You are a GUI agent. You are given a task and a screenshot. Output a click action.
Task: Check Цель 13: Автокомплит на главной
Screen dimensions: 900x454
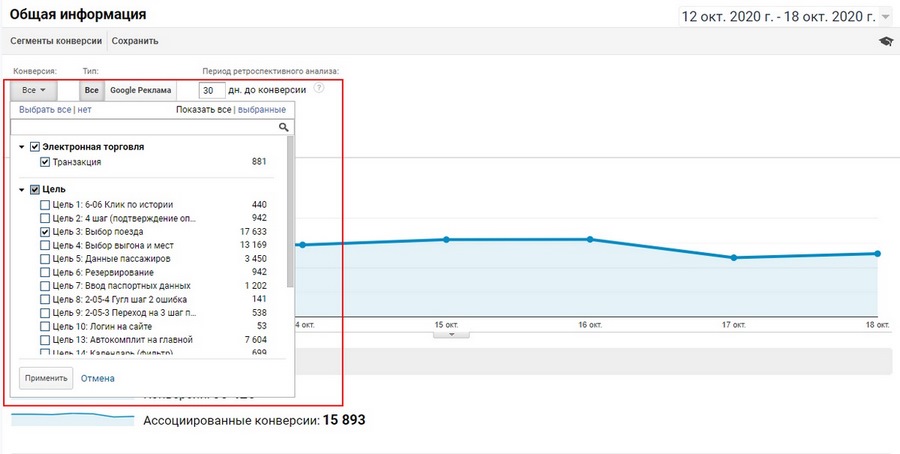45,340
